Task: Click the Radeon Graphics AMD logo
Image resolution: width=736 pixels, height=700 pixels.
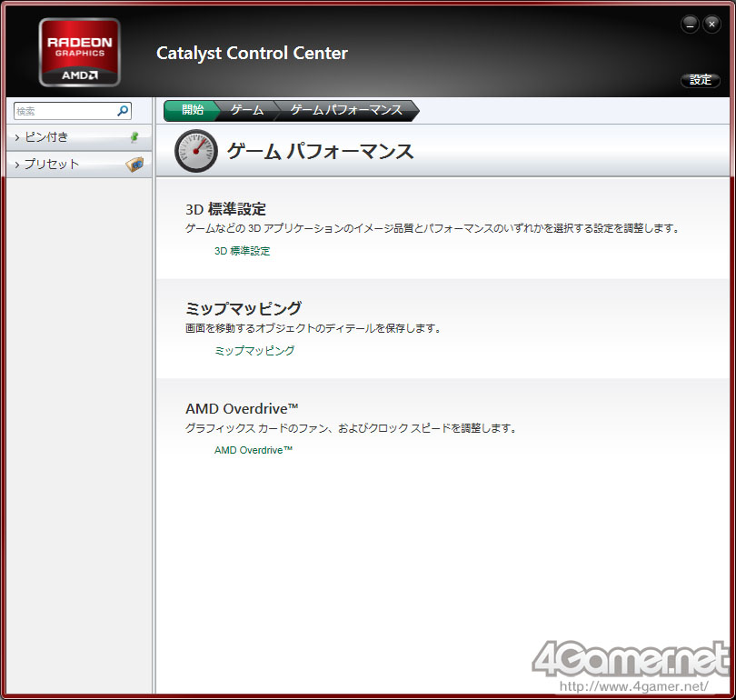Action: (x=79, y=52)
